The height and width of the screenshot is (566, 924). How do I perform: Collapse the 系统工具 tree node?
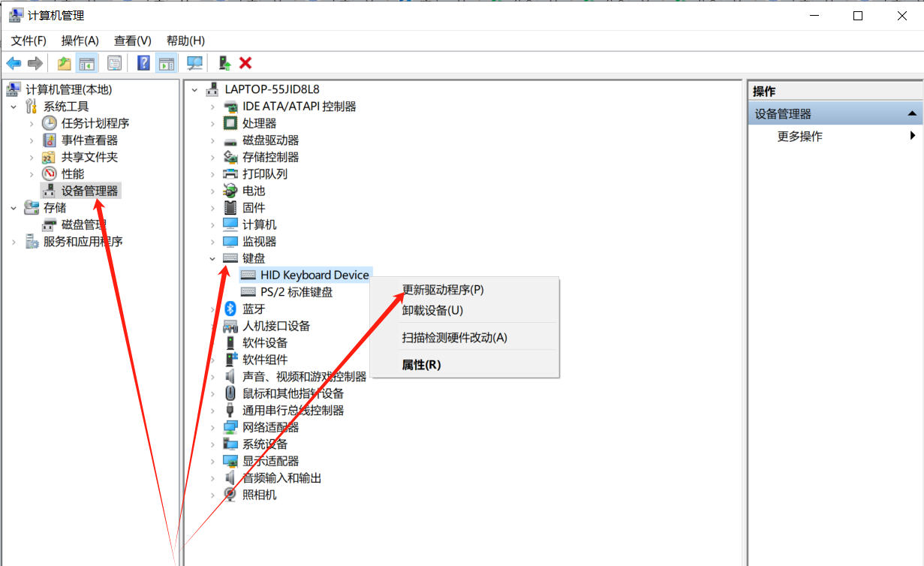tap(14, 107)
